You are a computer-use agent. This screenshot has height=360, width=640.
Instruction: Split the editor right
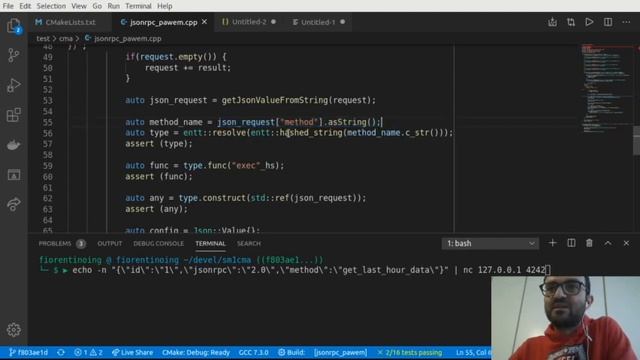[x=608, y=22]
